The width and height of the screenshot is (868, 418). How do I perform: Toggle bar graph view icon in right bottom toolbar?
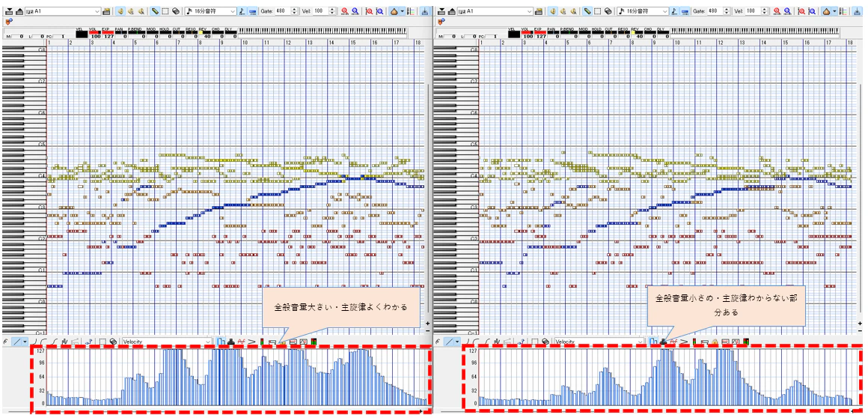pos(652,342)
